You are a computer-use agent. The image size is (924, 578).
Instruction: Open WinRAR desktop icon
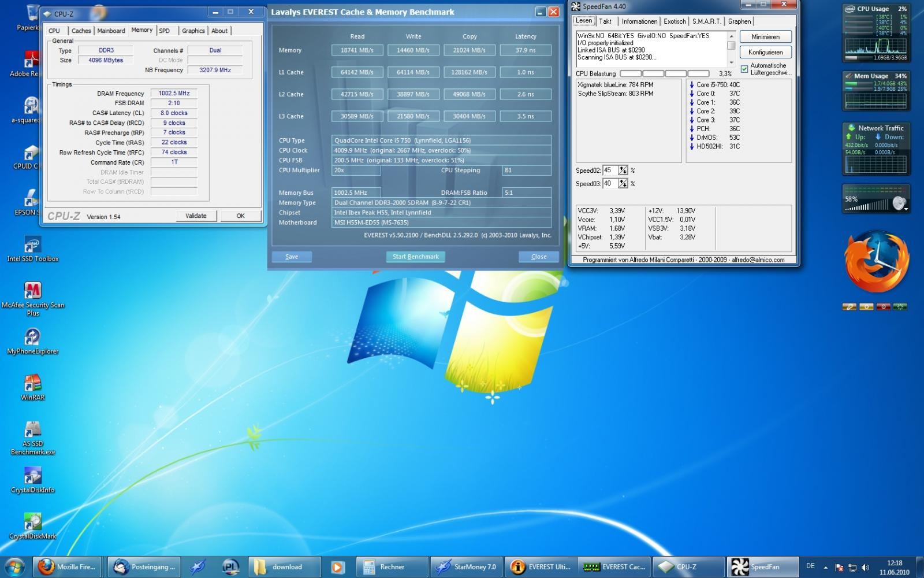[33, 388]
